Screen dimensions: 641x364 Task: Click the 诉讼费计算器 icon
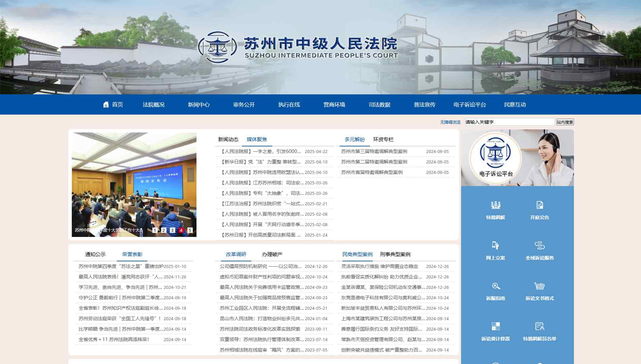(495, 326)
